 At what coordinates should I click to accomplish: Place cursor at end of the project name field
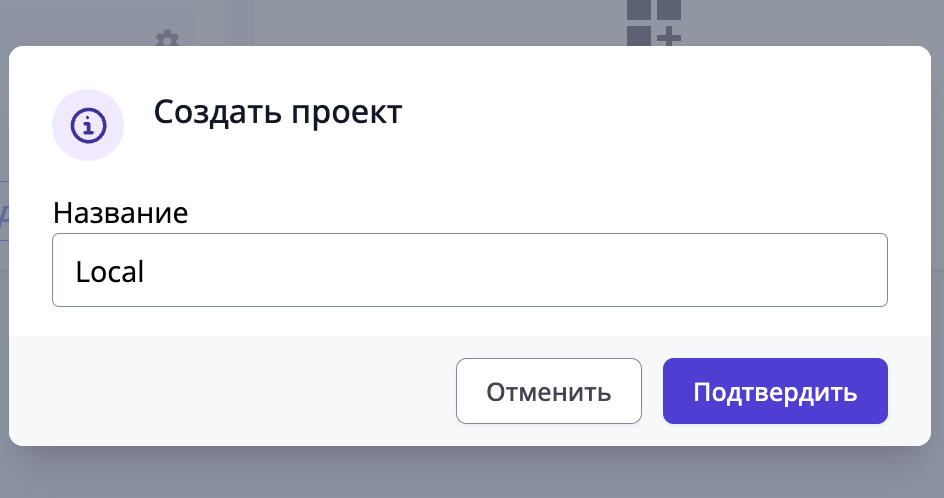tap(148, 271)
